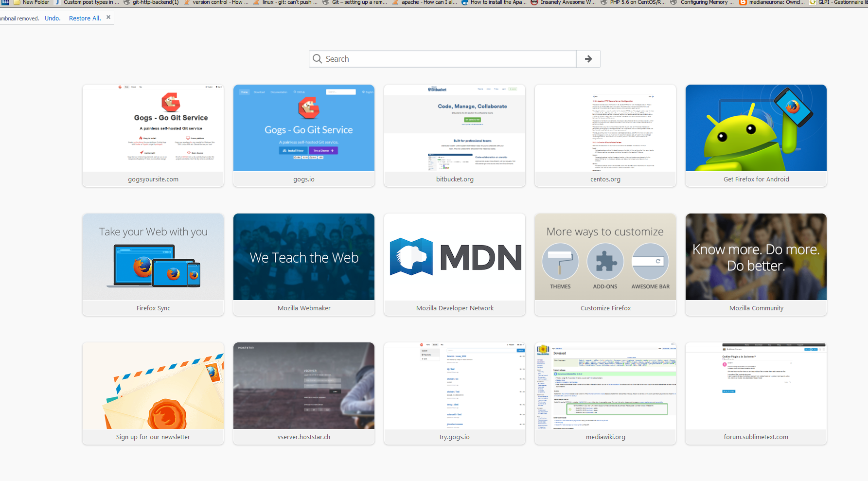The height and width of the screenshot is (481, 868).
Task: Open the git-http-backend(1) bookmark
Action: click(151, 2)
